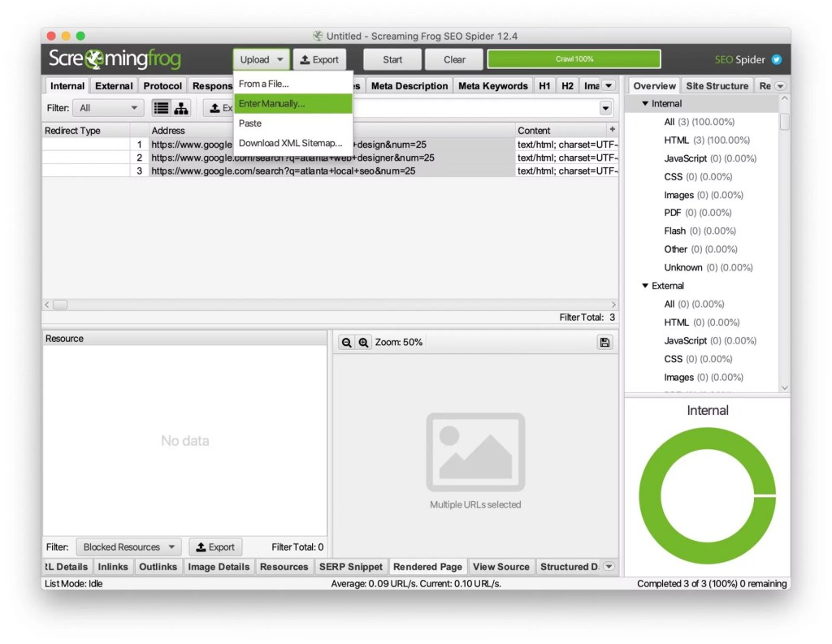Open Blocked Resources filter dropdown
832x644 pixels.
click(x=129, y=547)
